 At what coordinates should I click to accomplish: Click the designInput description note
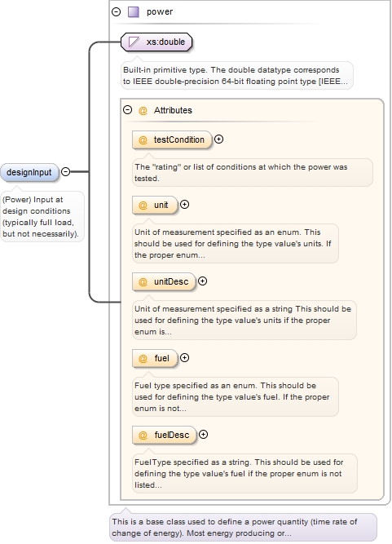42,216
